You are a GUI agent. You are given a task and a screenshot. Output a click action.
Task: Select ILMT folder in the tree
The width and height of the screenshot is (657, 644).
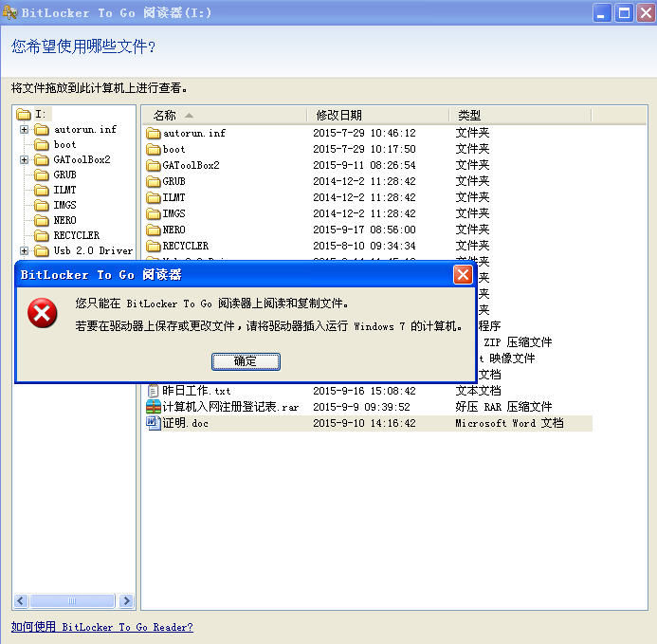pos(65,190)
